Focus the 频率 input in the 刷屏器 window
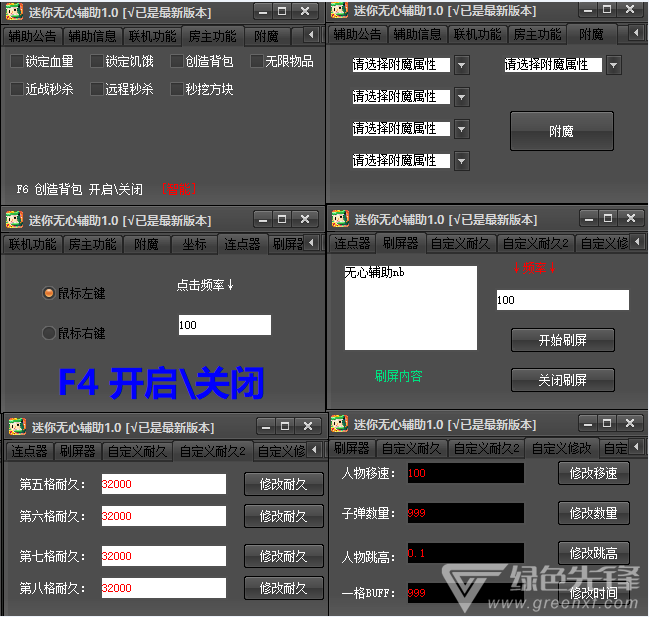The width and height of the screenshot is (649, 617). coord(562,300)
